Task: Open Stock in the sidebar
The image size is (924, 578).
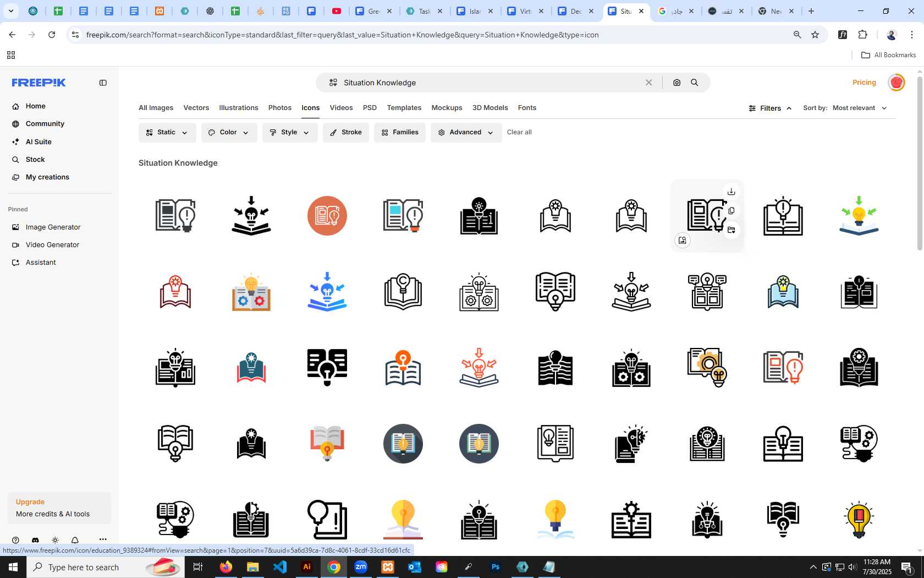Action: (x=35, y=160)
